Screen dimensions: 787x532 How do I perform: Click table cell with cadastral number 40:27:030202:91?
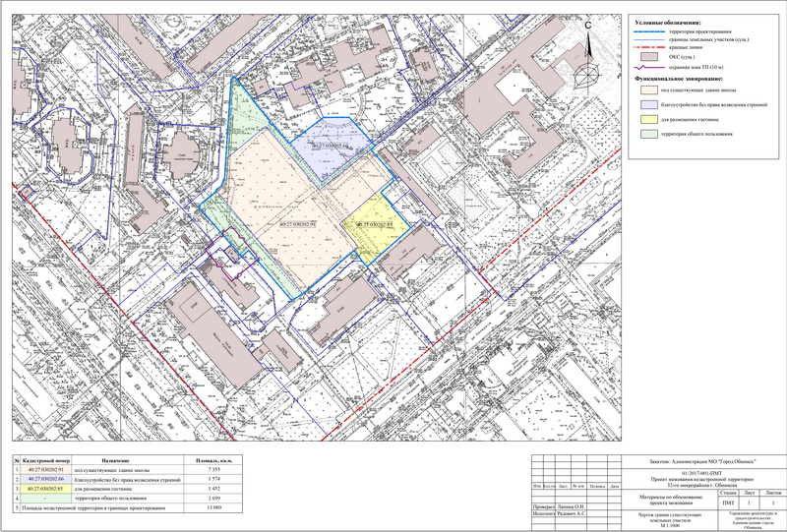pos(44,471)
